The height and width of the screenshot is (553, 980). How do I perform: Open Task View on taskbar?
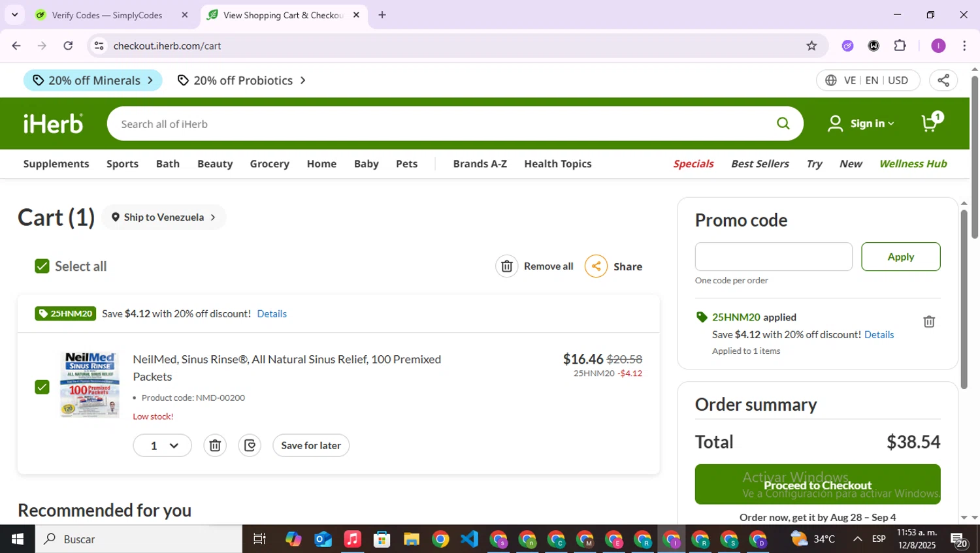pyautogui.click(x=259, y=539)
